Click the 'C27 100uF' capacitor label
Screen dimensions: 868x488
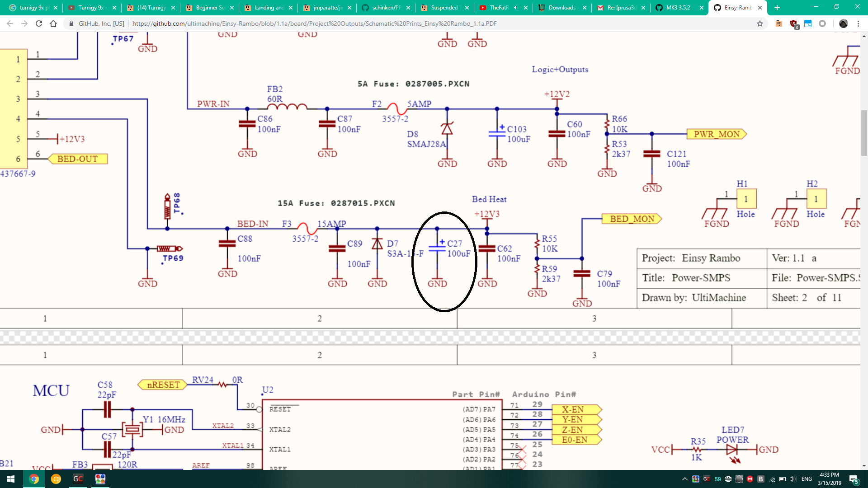pos(458,249)
